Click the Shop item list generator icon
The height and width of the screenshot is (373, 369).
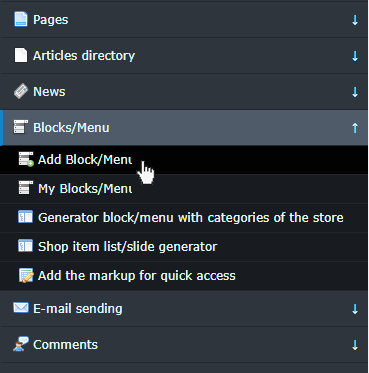click(26, 246)
